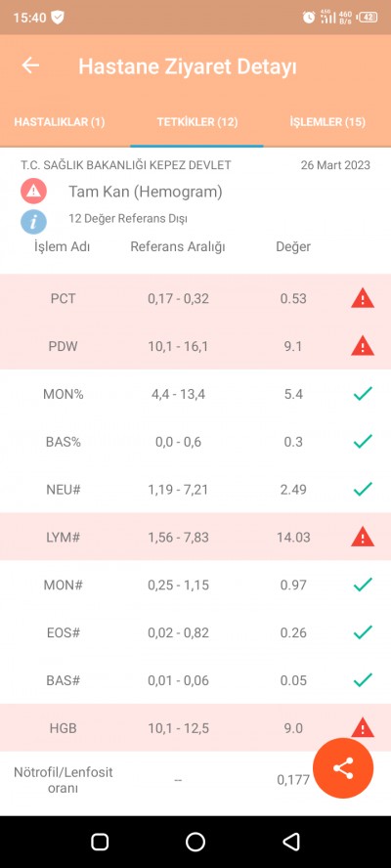Select the TETKİKLER (12) tab
The height and width of the screenshot is (868, 391).
coord(197,122)
